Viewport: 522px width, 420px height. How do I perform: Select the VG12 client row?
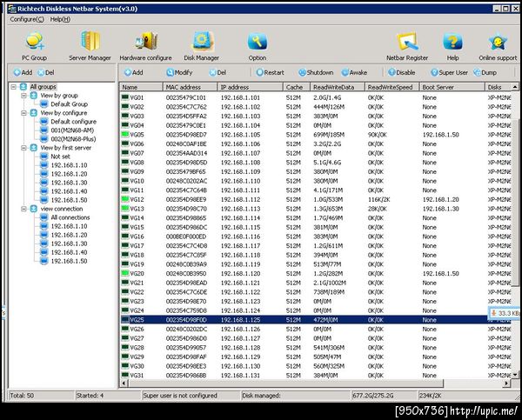coord(316,200)
